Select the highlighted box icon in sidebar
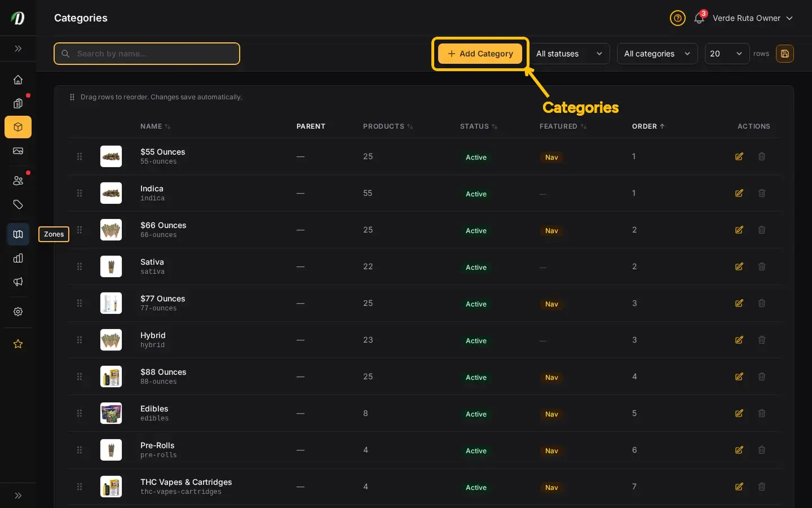The image size is (812, 508). point(18,127)
